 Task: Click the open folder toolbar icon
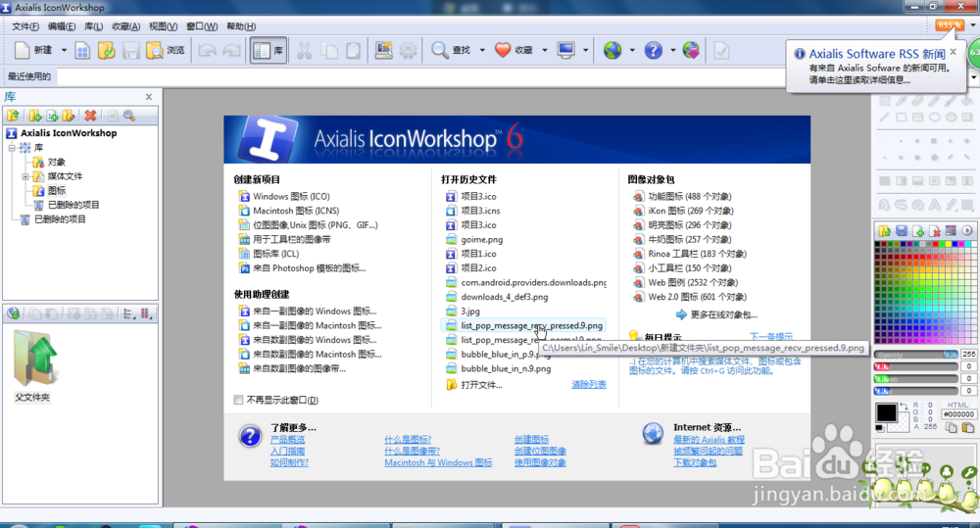coord(106,51)
